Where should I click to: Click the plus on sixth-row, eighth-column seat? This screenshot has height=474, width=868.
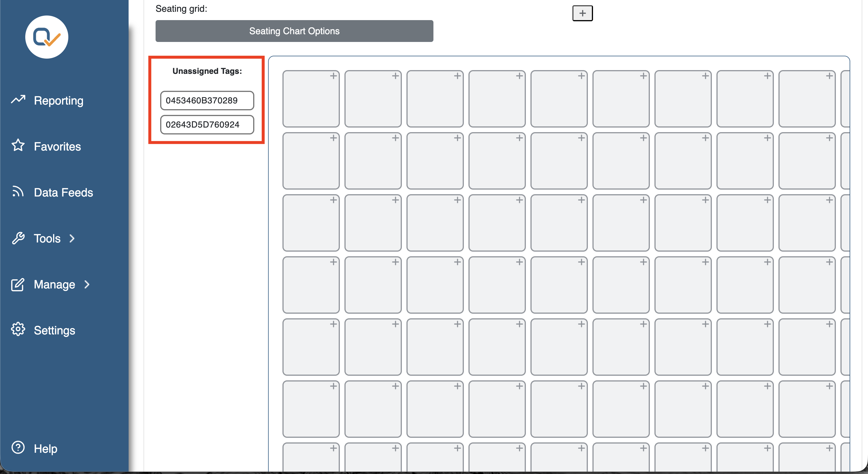(x=767, y=386)
